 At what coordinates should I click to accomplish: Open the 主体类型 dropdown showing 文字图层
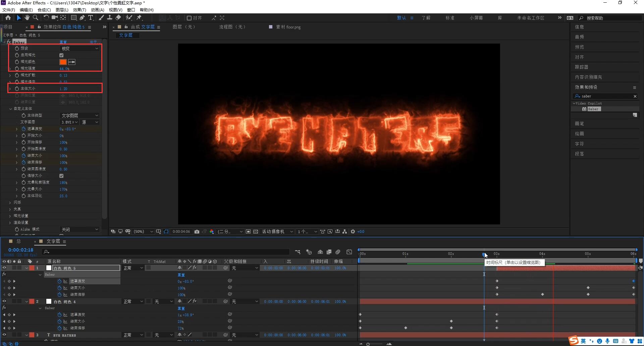79,116
